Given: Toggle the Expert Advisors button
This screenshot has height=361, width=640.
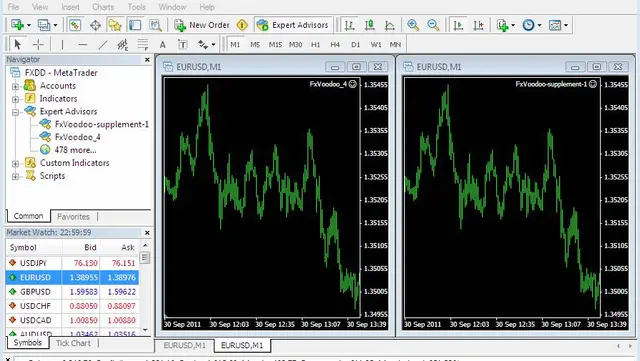Looking at the screenshot, I should point(293,25).
